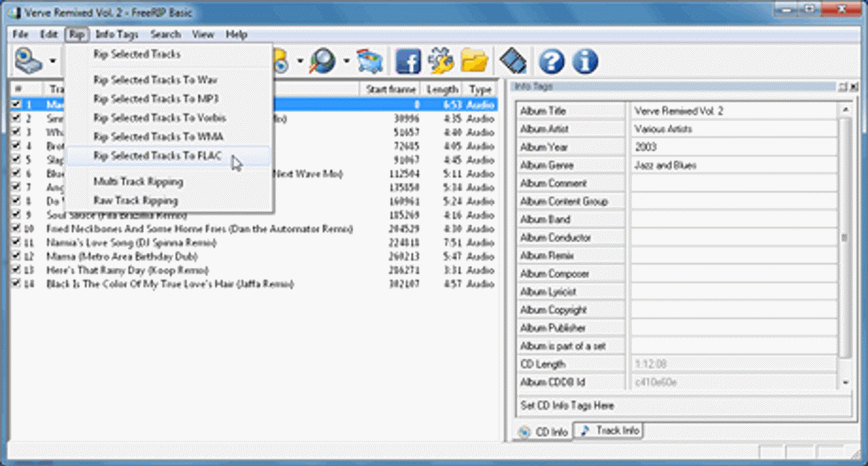Select track 11 'Love Song (DJ Spinna Remix)'
This screenshot has height=466, width=868.
coord(254,243)
